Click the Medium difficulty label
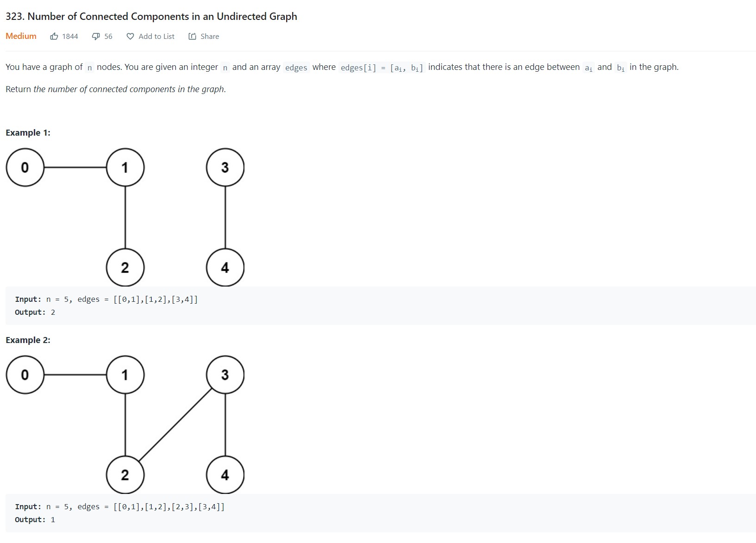The width and height of the screenshot is (756, 543). click(x=21, y=36)
